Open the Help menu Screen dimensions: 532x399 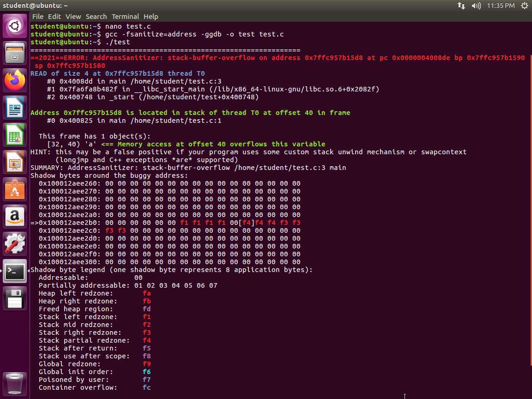click(x=151, y=17)
